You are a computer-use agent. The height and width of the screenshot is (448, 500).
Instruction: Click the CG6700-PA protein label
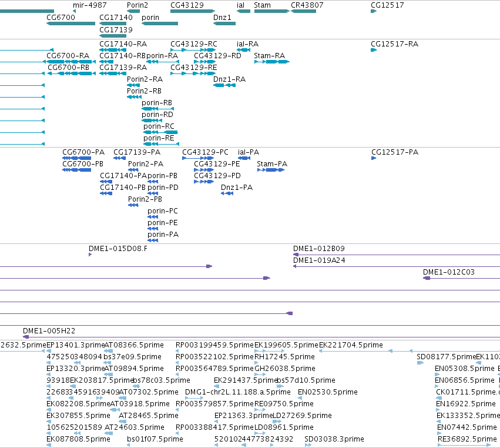[83, 152]
